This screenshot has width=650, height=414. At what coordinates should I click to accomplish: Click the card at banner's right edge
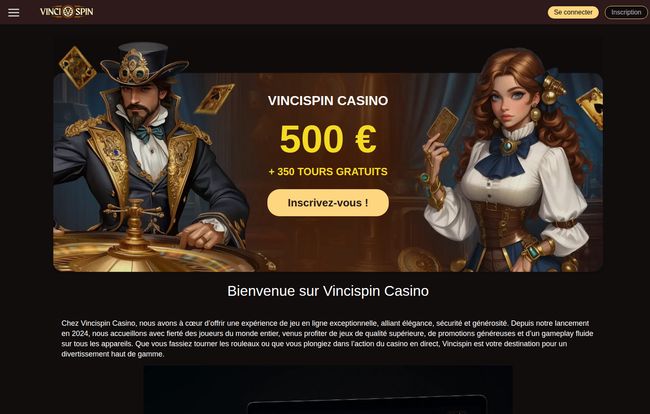coord(590,107)
